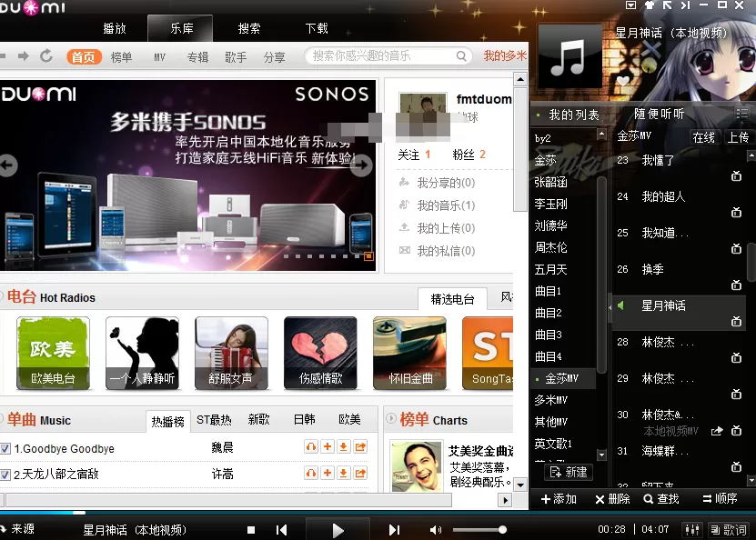Screen dimensions: 756x540
Task: Click download icon for Goodbye Goodbye
Action: coord(343,447)
